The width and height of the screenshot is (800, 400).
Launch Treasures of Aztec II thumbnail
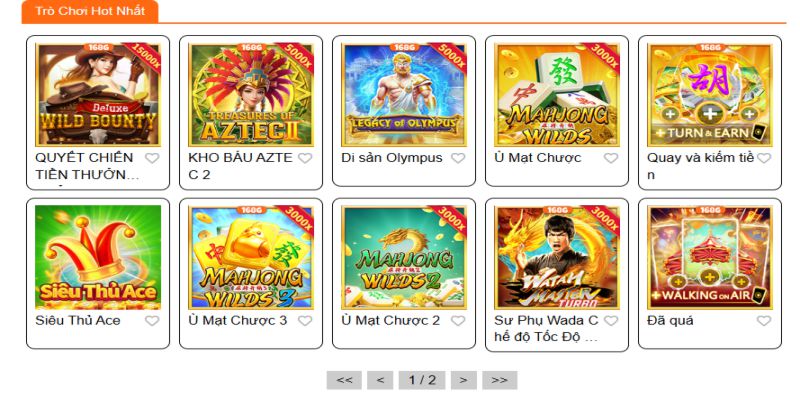tap(251, 95)
